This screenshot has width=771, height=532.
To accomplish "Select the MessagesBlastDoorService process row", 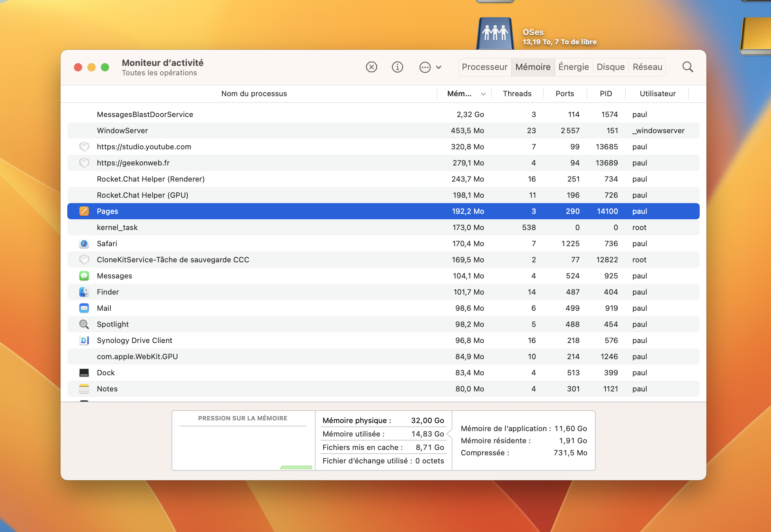I will point(383,114).
